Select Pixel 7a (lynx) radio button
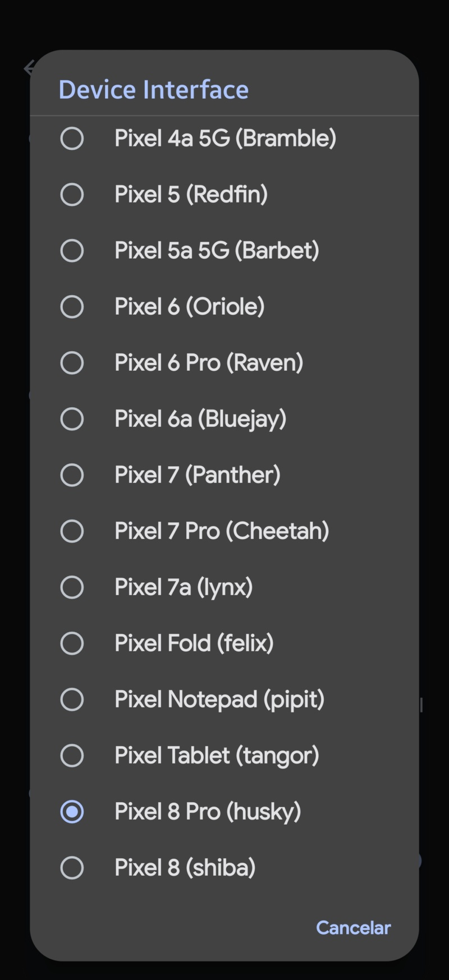The height and width of the screenshot is (980, 449). [x=72, y=587]
